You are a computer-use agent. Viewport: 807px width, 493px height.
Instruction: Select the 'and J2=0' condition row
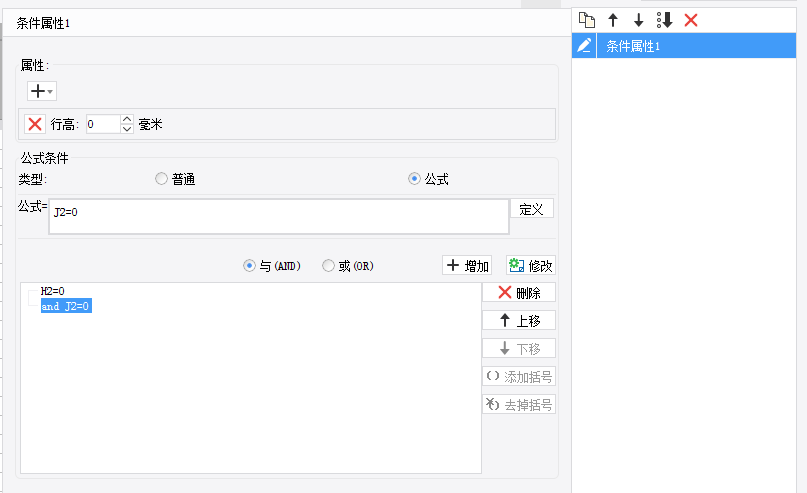(x=66, y=306)
